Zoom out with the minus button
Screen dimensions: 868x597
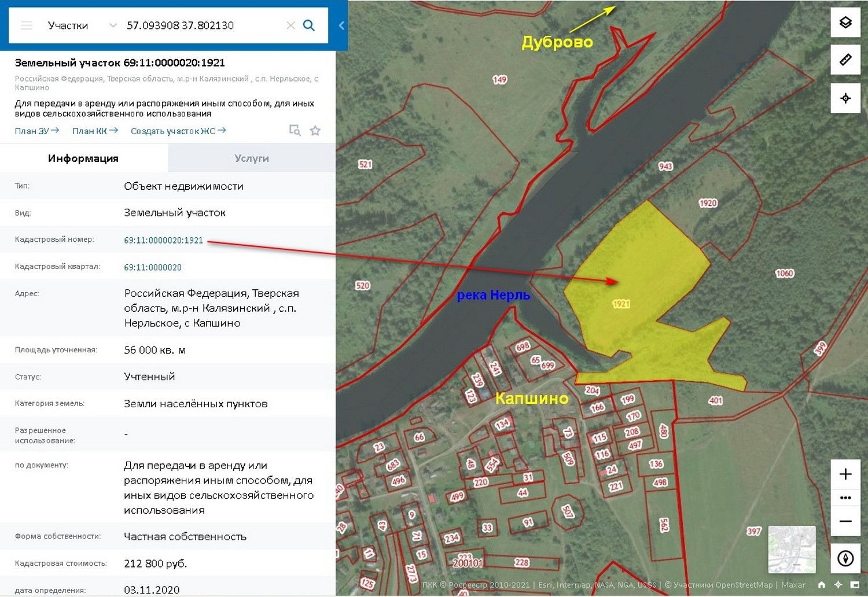point(845,521)
